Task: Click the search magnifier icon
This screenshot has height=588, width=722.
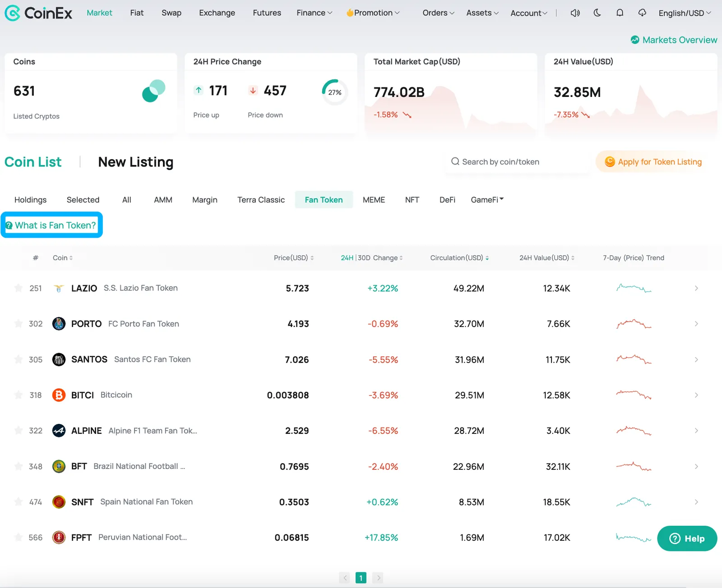Action: tap(455, 161)
